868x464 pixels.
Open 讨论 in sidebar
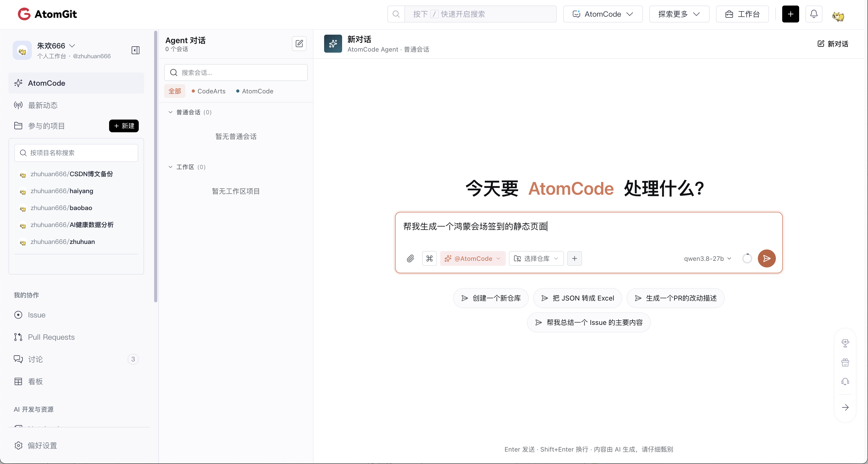point(76,359)
